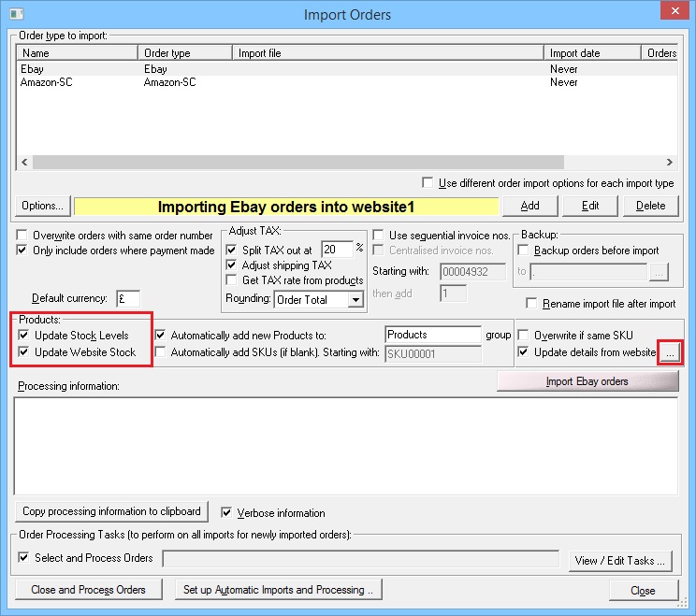Uncheck Select and Process Orders
This screenshot has width=696, height=616.
pyautogui.click(x=24, y=557)
